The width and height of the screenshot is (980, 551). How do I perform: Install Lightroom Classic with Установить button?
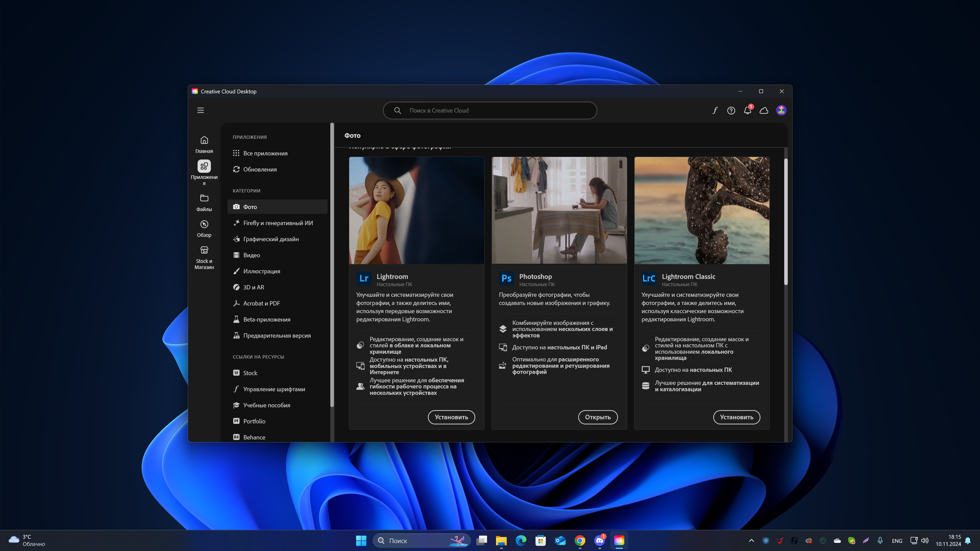[x=736, y=417]
